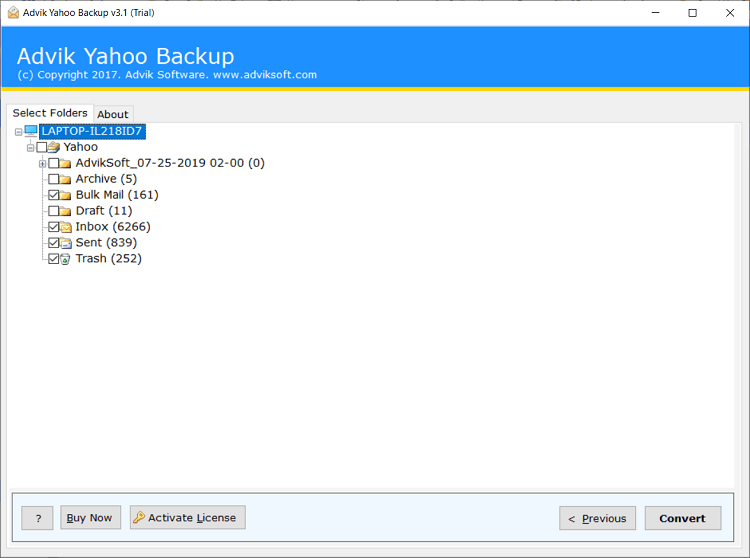The width and height of the screenshot is (750, 558).
Task: Select AdvikSoft_07-25-2019 02-00 (0) label
Action: tap(170, 163)
